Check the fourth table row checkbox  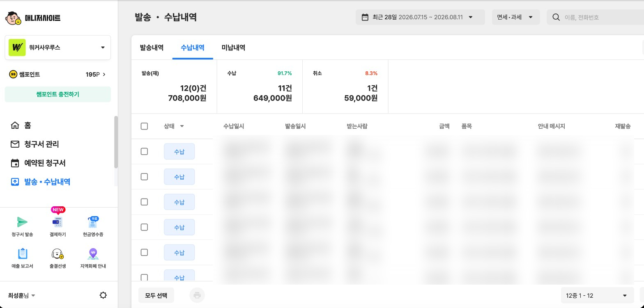pos(144,227)
